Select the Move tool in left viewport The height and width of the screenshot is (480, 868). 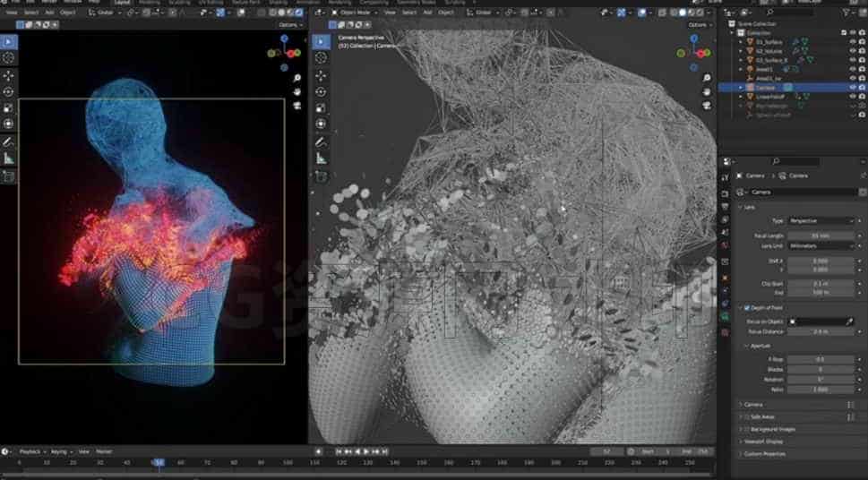point(8,76)
